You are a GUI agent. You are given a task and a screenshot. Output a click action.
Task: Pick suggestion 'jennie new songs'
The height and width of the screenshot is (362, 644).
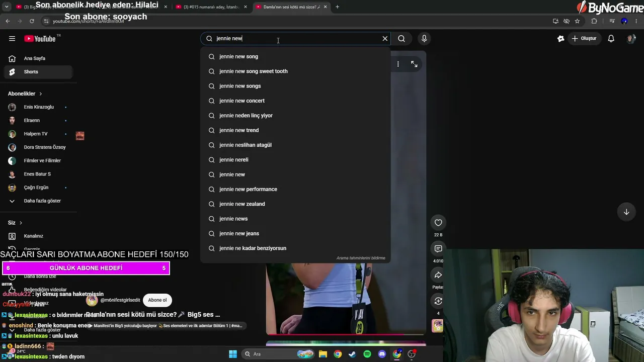point(295,86)
